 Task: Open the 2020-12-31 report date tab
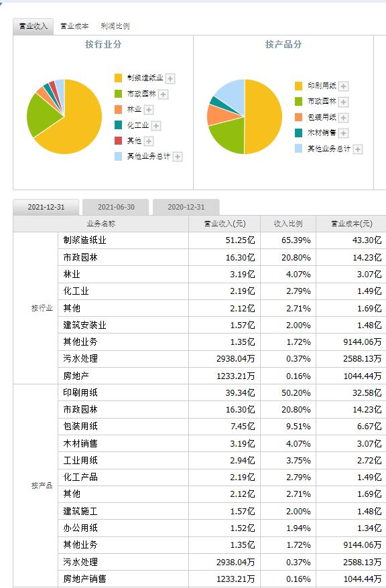tap(186, 207)
